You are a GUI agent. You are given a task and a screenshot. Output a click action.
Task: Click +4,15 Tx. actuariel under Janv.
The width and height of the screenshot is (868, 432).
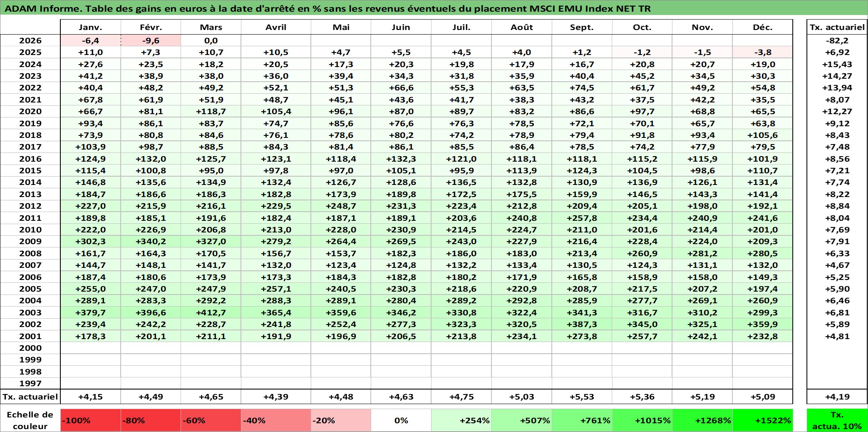pos(90,397)
